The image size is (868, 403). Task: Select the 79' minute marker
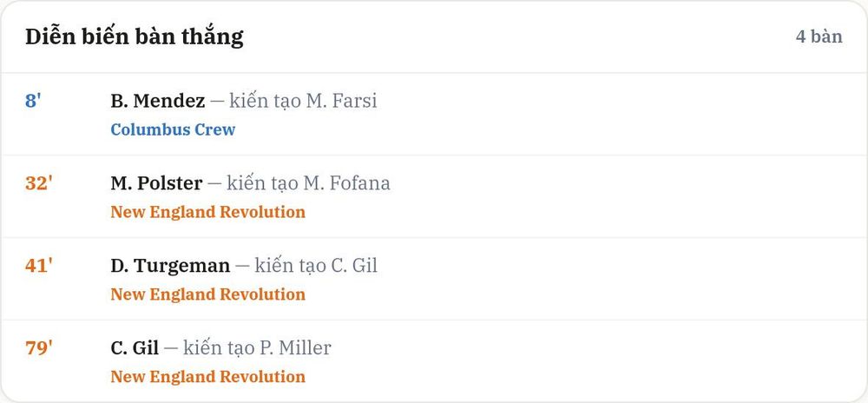[39, 348]
